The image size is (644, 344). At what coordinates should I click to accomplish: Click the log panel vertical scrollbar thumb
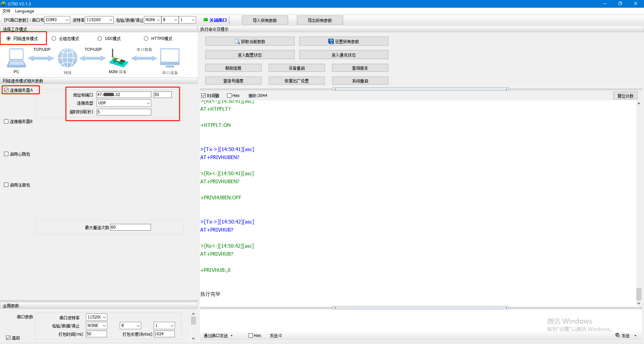pyautogui.click(x=639, y=294)
